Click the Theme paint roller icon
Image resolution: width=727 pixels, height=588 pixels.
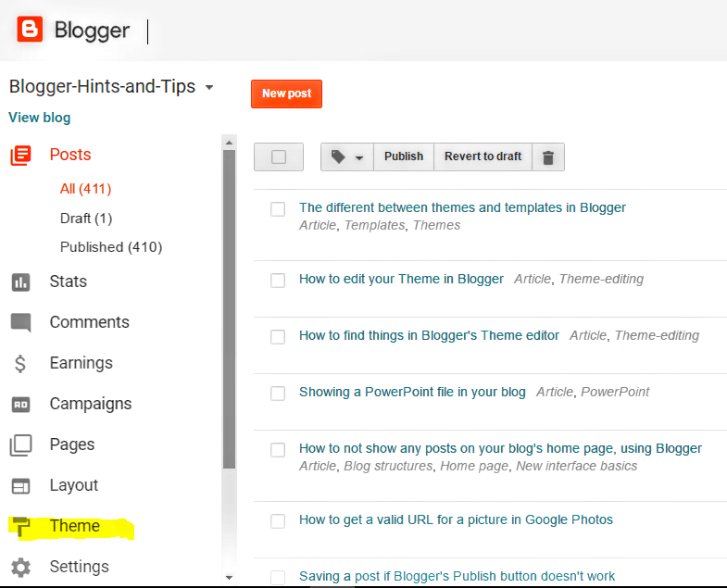click(21, 526)
